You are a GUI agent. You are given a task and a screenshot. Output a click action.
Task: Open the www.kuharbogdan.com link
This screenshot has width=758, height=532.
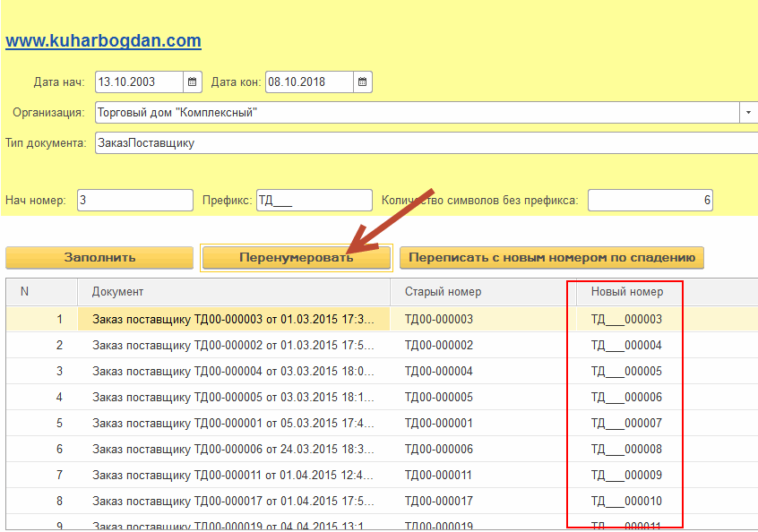pos(103,41)
